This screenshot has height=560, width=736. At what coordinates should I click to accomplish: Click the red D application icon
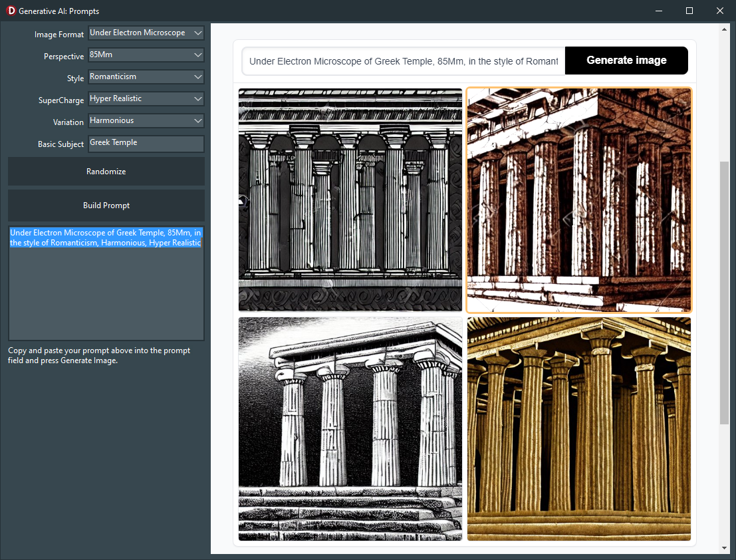[x=11, y=11]
